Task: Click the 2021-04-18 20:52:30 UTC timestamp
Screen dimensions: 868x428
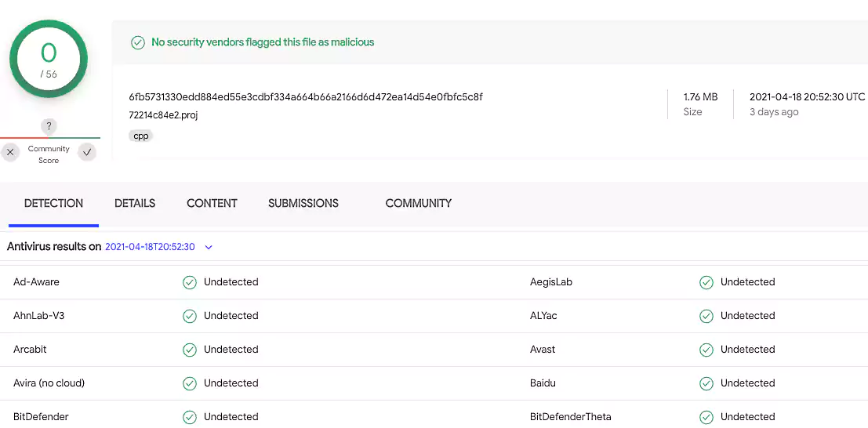Action: tap(807, 97)
